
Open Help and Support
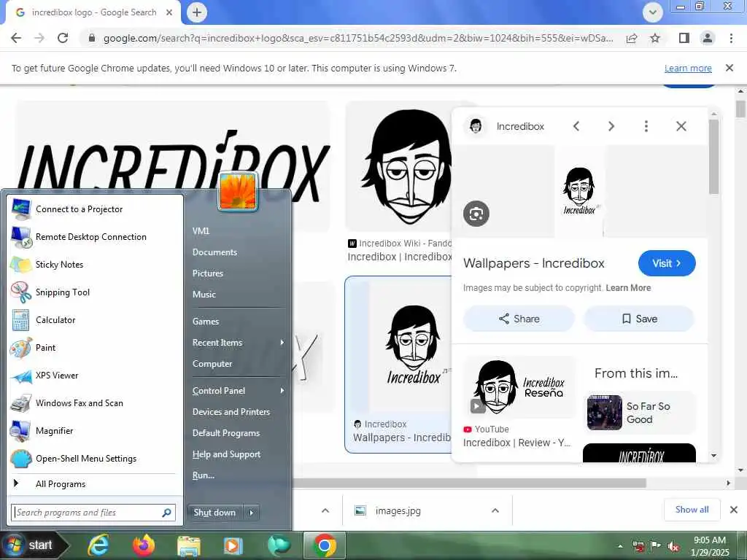(226, 454)
